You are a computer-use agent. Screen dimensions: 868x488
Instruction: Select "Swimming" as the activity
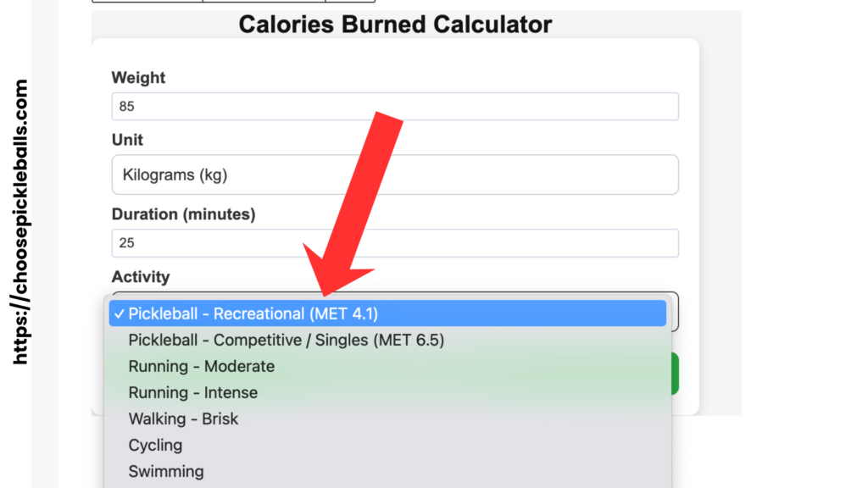point(165,471)
